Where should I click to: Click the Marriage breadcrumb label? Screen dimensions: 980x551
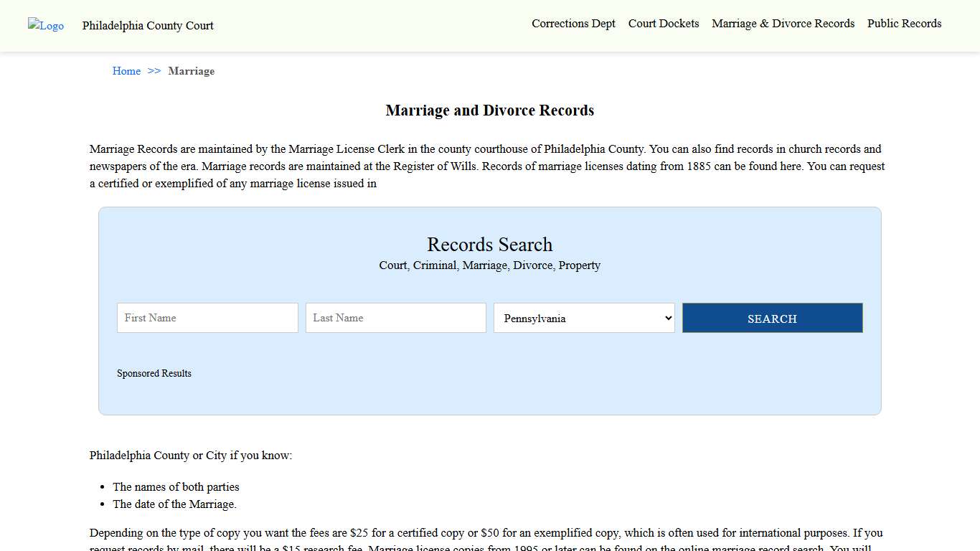pyautogui.click(x=191, y=70)
